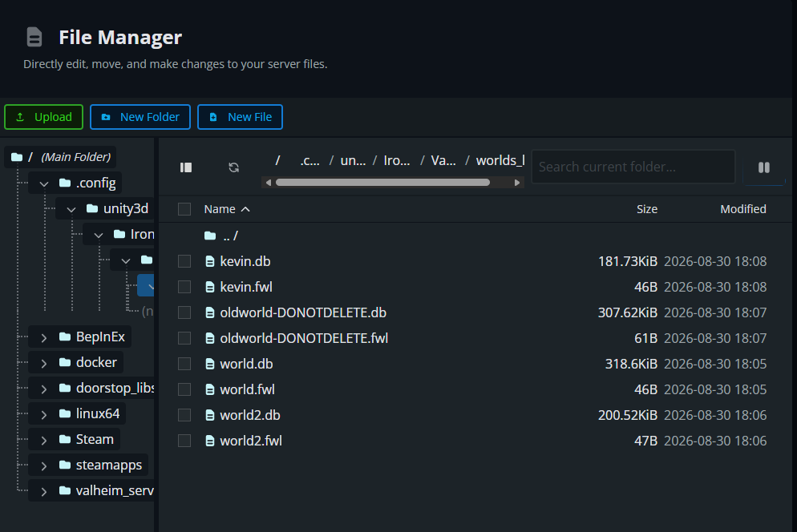This screenshot has height=532, width=797.
Task: Select the oldworld-DONOTDELETE.db checkbox
Action: 184,312
